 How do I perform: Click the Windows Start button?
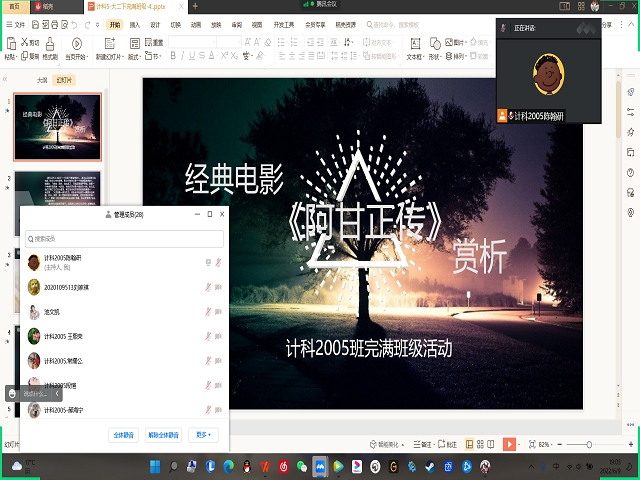click(155, 466)
